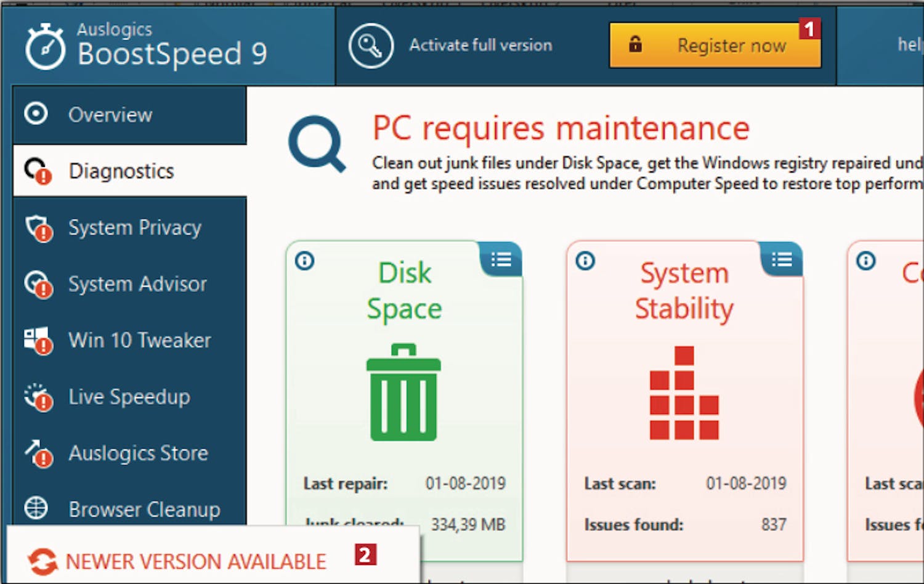Image resolution: width=924 pixels, height=584 pixels.
Task: Click the BoostSpeed stopwatch logo icon
Action: click(44, 46)
